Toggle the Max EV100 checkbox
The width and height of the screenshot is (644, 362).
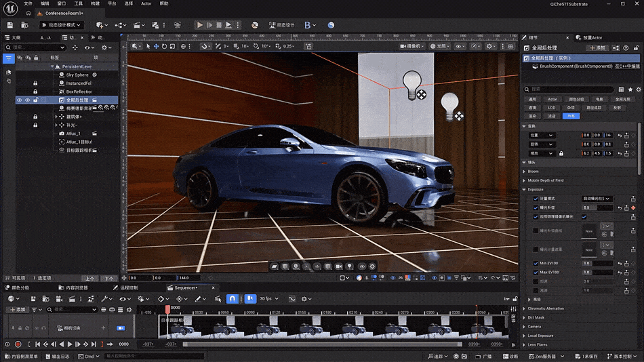point(536,273)
